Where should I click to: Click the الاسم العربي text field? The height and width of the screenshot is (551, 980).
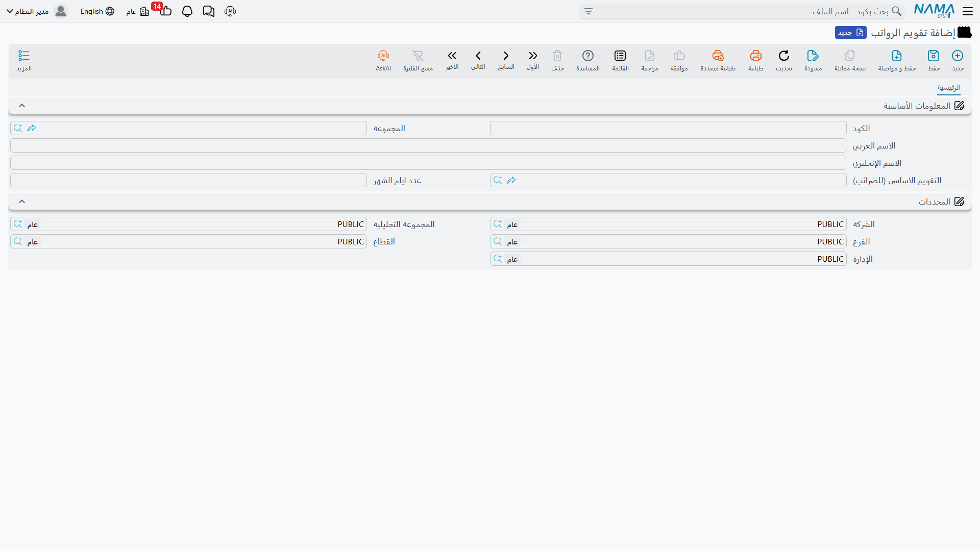click(428, 145)
